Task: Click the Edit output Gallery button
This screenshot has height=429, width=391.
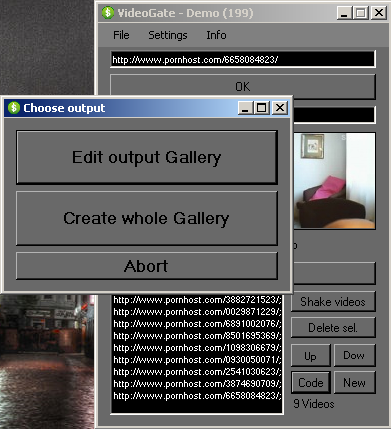Action: coord(147,157)
